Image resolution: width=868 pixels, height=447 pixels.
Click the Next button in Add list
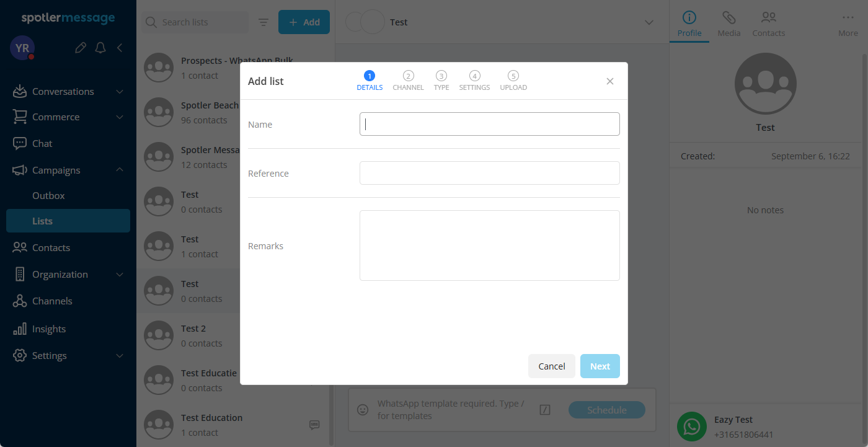tap(600, 366)
